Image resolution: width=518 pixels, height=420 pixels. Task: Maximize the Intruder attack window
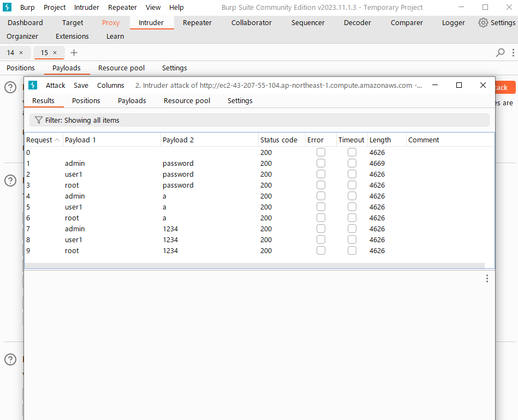click(x=459, y=85)
